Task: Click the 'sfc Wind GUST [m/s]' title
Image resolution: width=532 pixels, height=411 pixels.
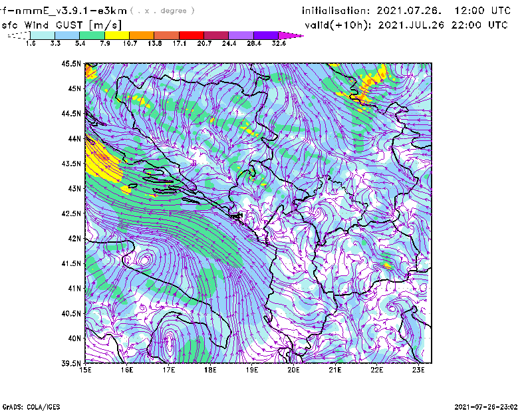Action: tap(61, 25)
